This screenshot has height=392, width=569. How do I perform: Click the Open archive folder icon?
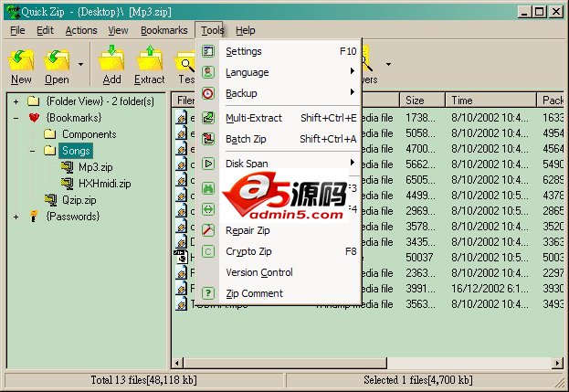(x=57, y=60)
